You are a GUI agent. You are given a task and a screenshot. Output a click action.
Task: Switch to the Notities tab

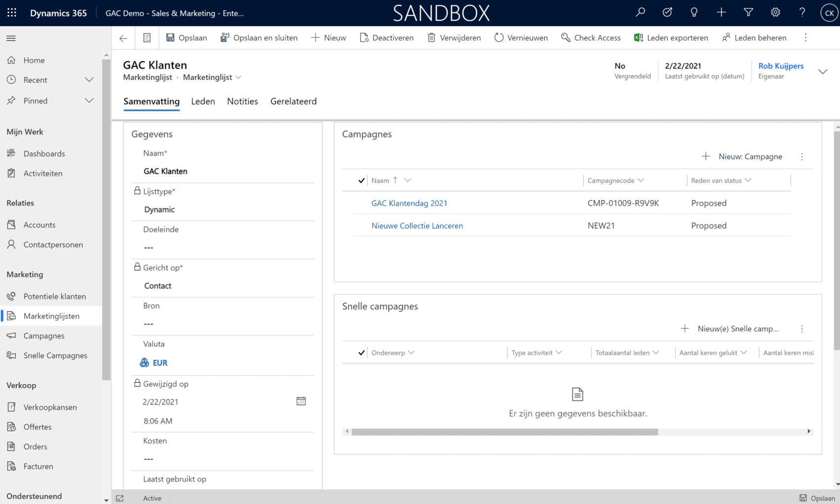242,102
